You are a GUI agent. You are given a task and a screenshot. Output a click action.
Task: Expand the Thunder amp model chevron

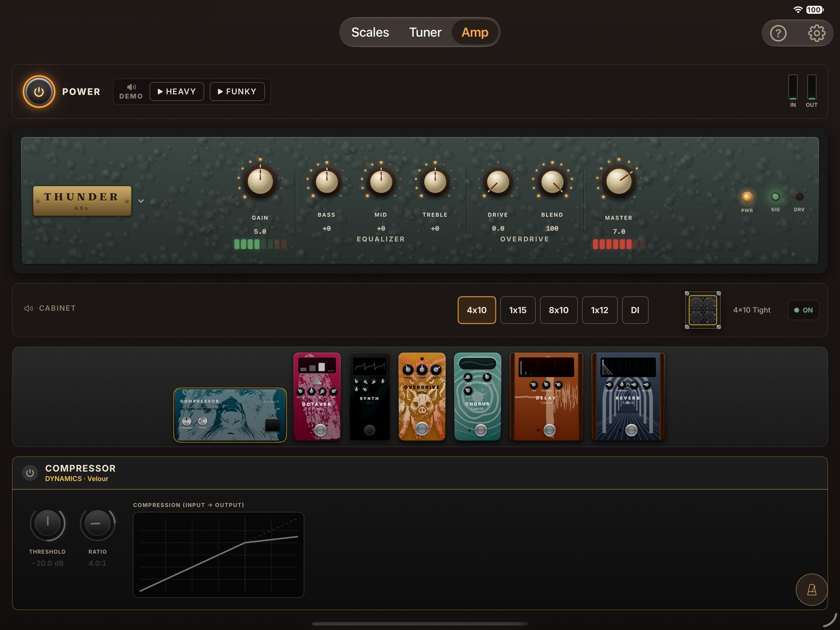click(x=141, y=201)
